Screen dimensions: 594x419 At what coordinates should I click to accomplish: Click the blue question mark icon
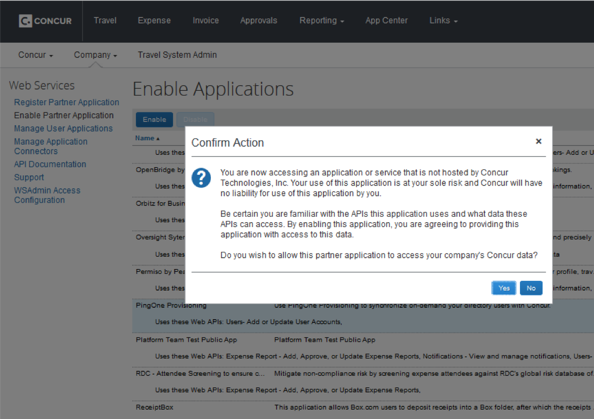(x=201, y=178)
